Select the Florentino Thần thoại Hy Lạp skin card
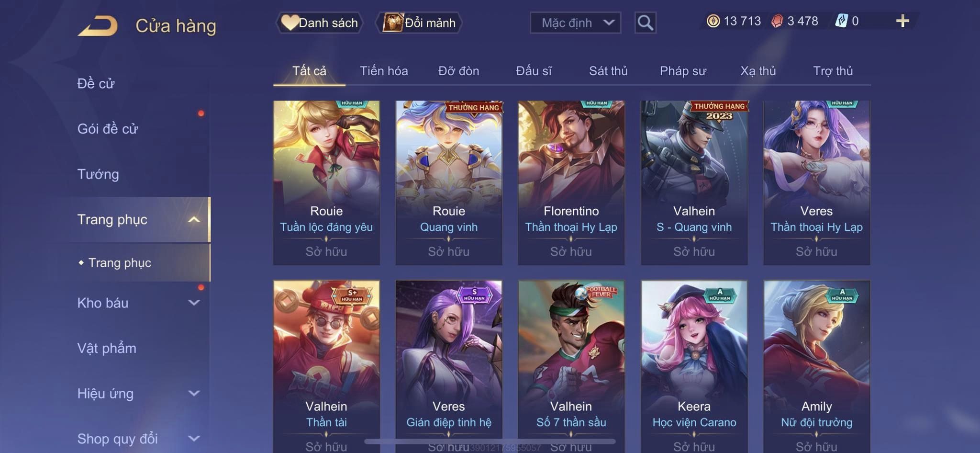 coord(571,182)
